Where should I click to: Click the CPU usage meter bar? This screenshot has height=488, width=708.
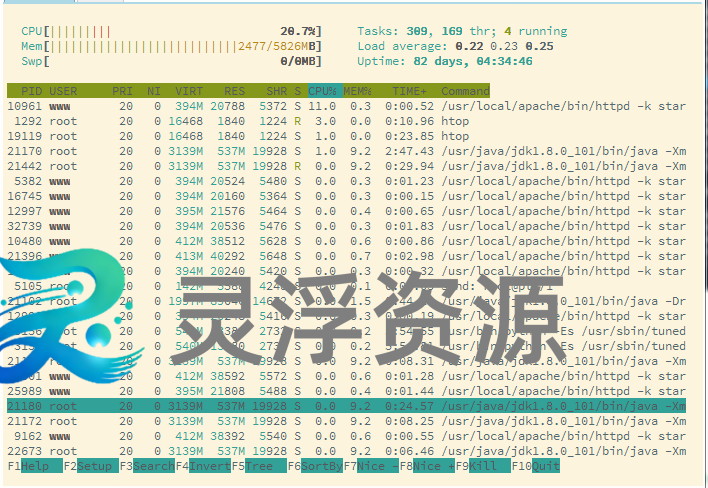pos(171,31)
